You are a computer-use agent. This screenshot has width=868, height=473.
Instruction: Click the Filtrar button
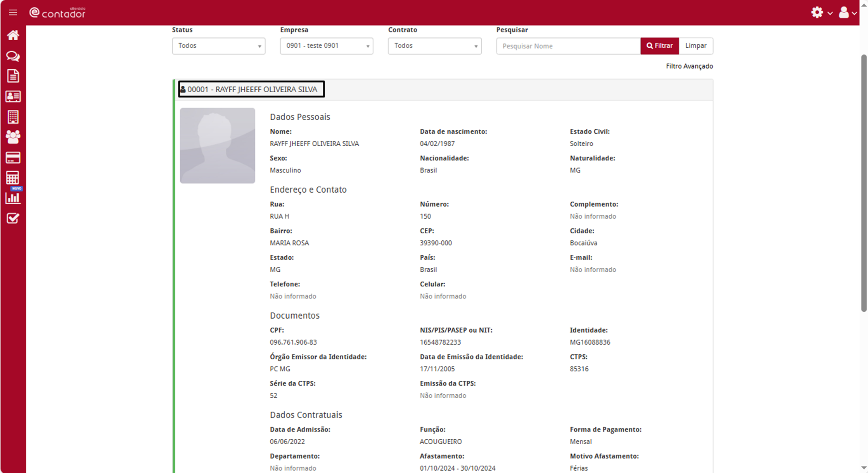pyautogui.click(x=659, y=46)
